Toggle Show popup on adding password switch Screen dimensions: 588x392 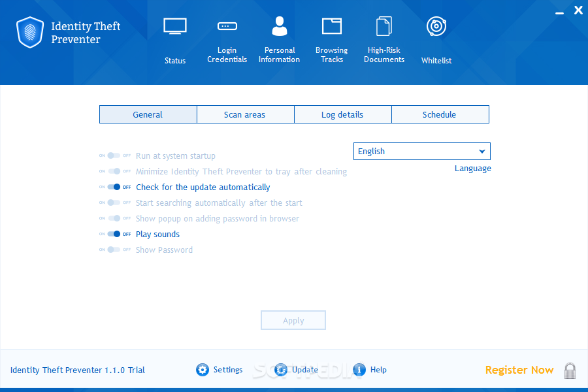(x=114, y=218)
